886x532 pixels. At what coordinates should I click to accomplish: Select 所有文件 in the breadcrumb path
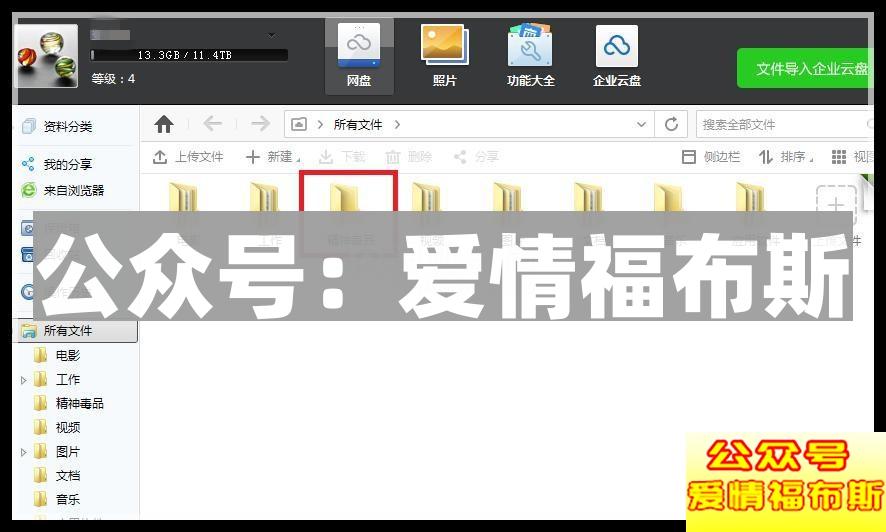pos(358,124)
